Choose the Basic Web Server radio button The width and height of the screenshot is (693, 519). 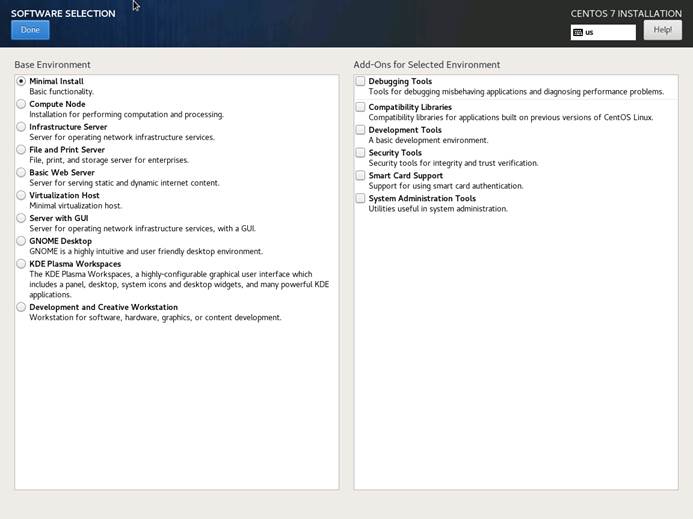21,172
